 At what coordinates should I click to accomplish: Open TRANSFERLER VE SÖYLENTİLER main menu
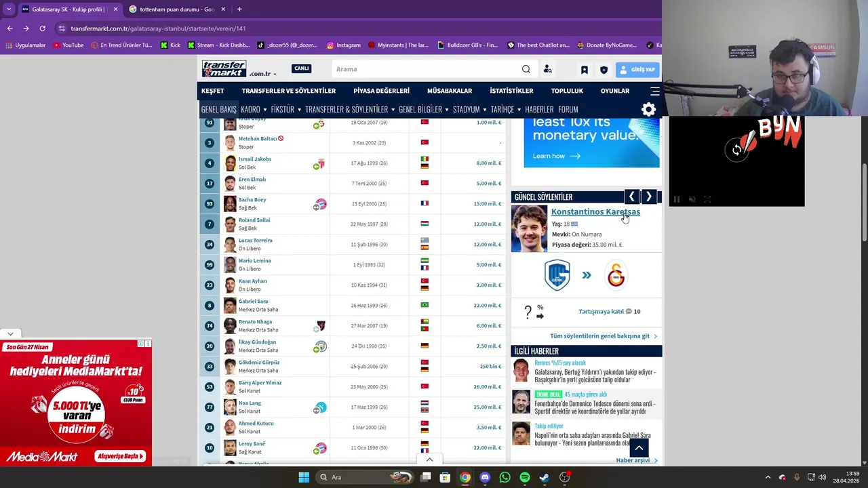coord(289,91)
